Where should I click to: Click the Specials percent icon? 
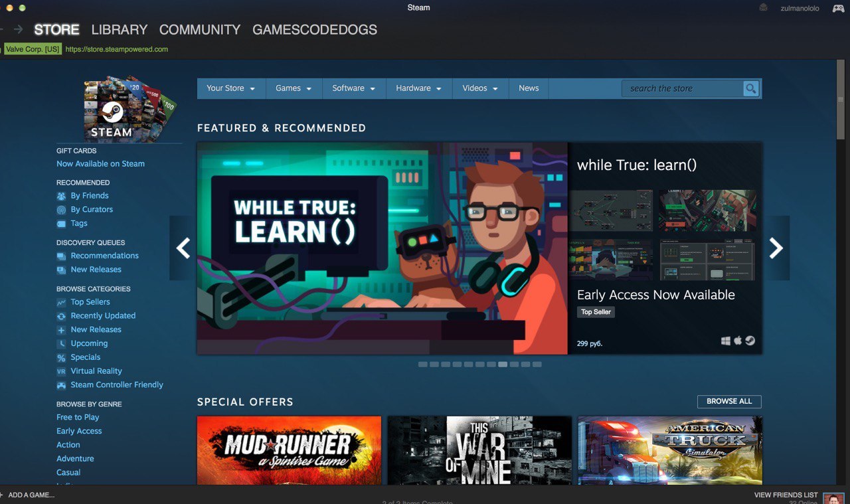(62, 357)
